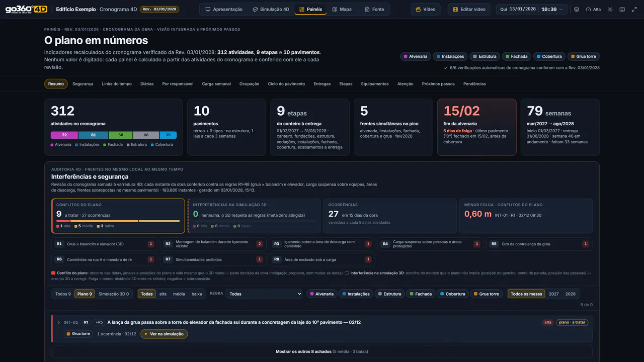This screenshot has height=362, width=644.
Task: Click the purple Alvenaria 72 bar segment
Action: [x=64, y=135]
